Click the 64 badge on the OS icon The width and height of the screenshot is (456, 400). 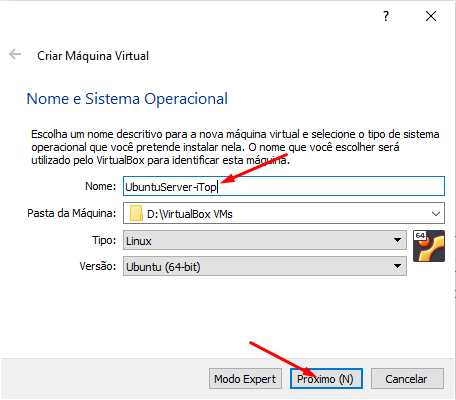[x=420, y=236]
